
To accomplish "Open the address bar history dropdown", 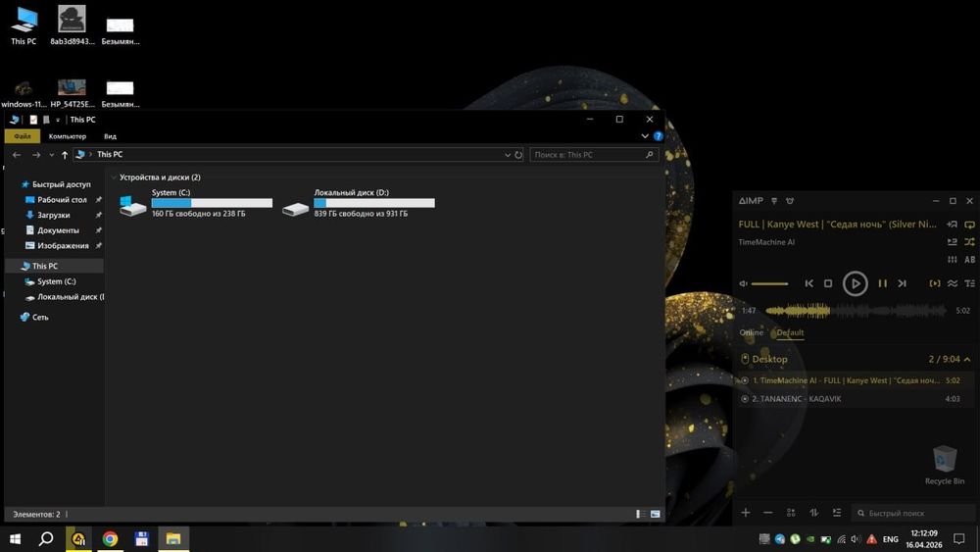I will [508, 155].
